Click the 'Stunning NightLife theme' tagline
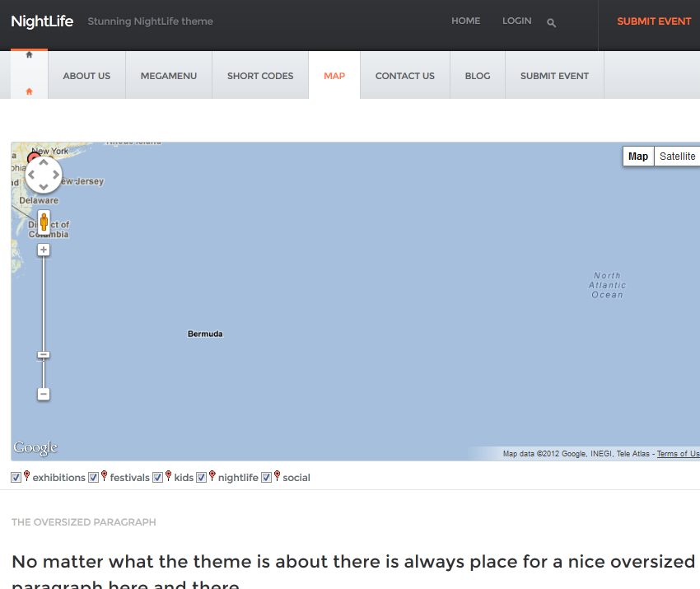 click(x=151, y=21)
